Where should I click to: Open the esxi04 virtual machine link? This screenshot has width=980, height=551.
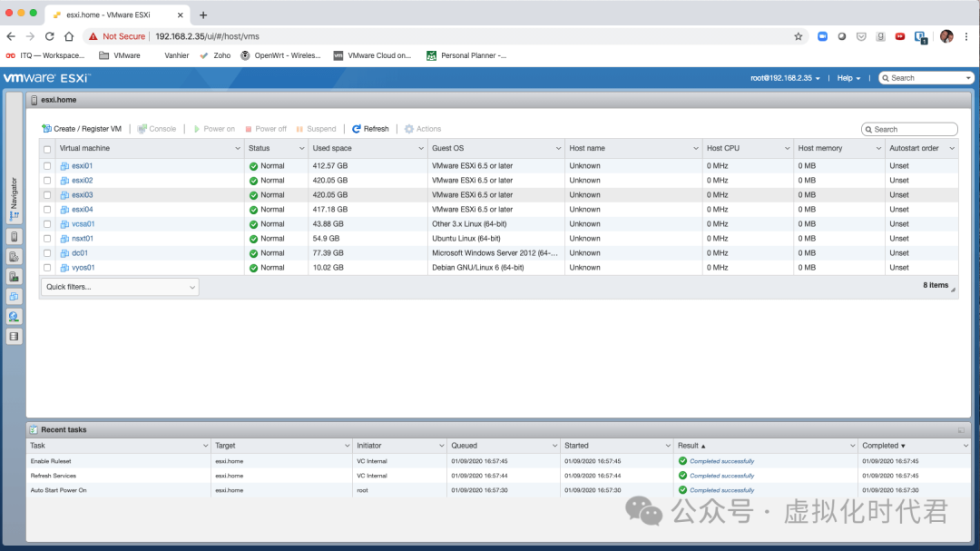82,210
